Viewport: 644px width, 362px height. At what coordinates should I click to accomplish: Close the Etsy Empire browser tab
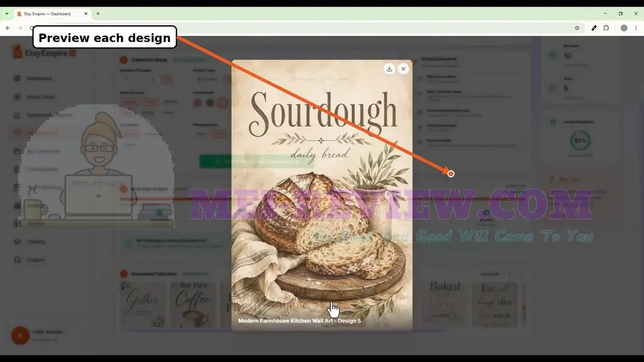tap(86, 14)
